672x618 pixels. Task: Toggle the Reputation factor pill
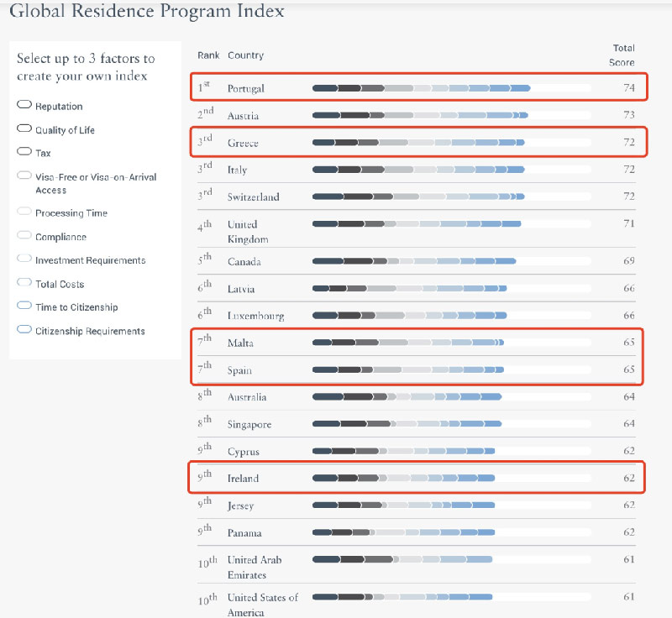[24, 106]
